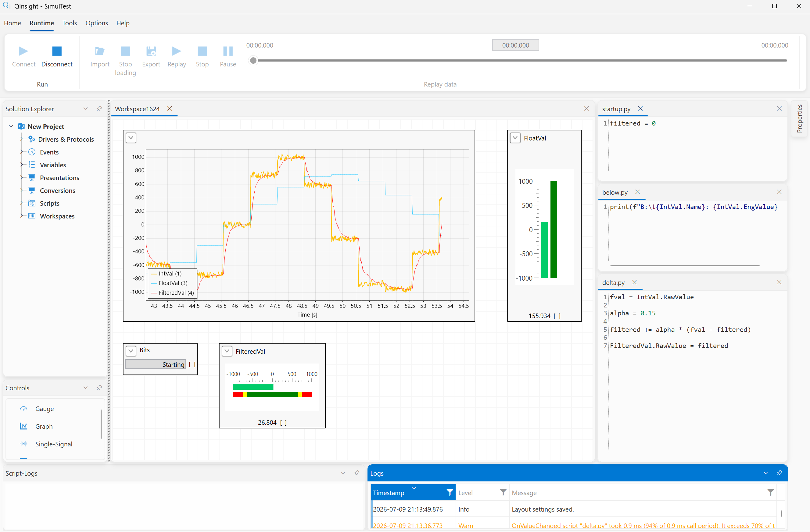Click the Replay icon
The height and width of the screenshot is (532, 810).
coord(177,51)
